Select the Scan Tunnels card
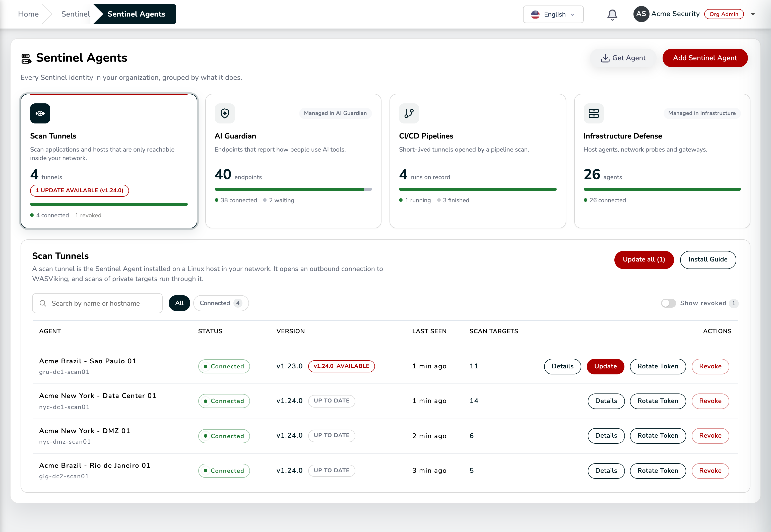The image size is (771, 532). (109, 161)
